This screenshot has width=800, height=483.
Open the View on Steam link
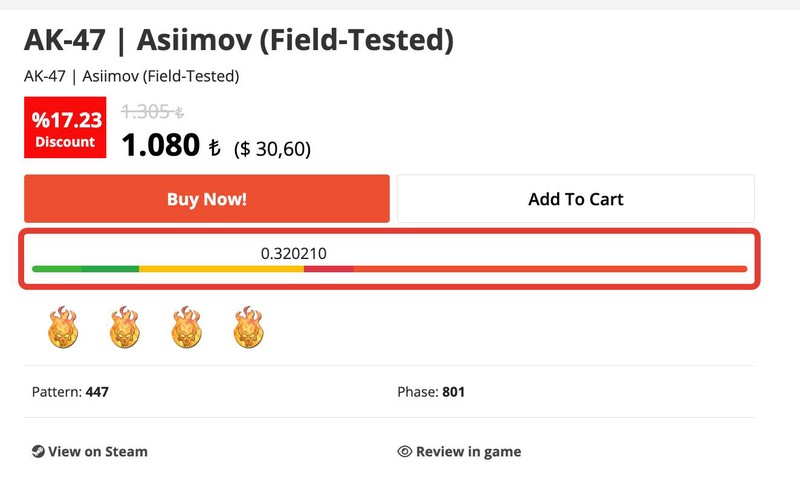point(98,451)
